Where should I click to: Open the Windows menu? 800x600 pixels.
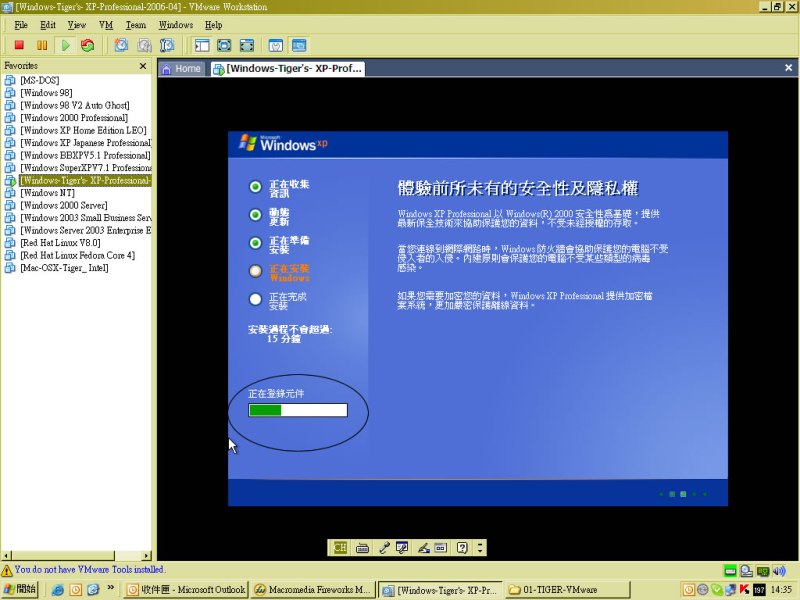point(176,25)
